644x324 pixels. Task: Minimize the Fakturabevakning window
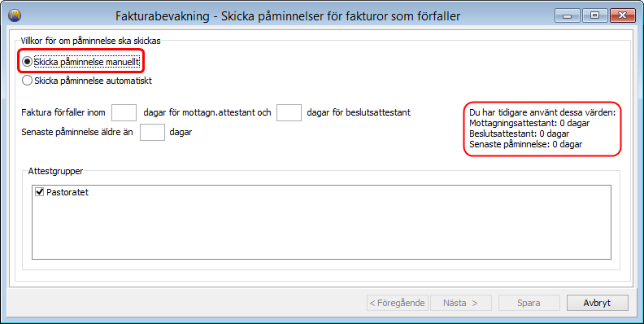pos(568,15)
